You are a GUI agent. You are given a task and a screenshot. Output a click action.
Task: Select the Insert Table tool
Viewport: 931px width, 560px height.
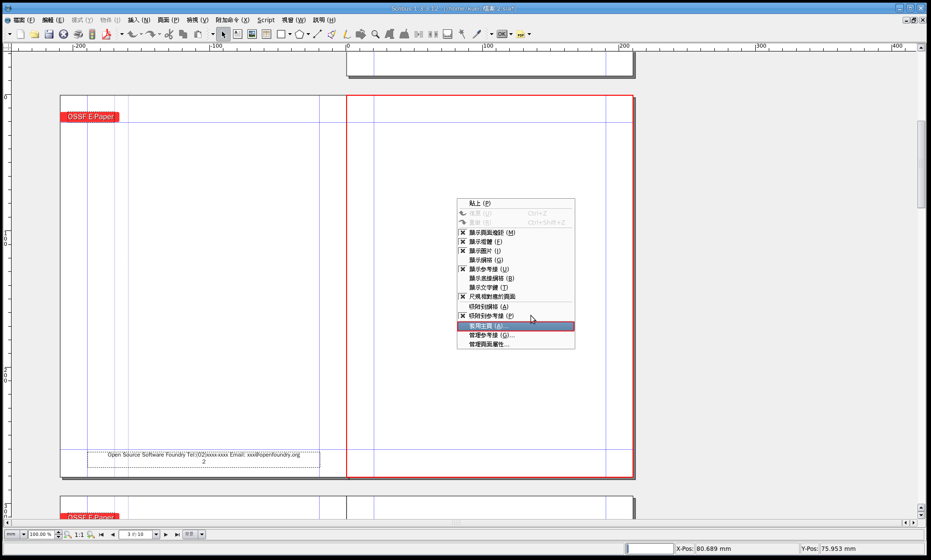(266, 34)
